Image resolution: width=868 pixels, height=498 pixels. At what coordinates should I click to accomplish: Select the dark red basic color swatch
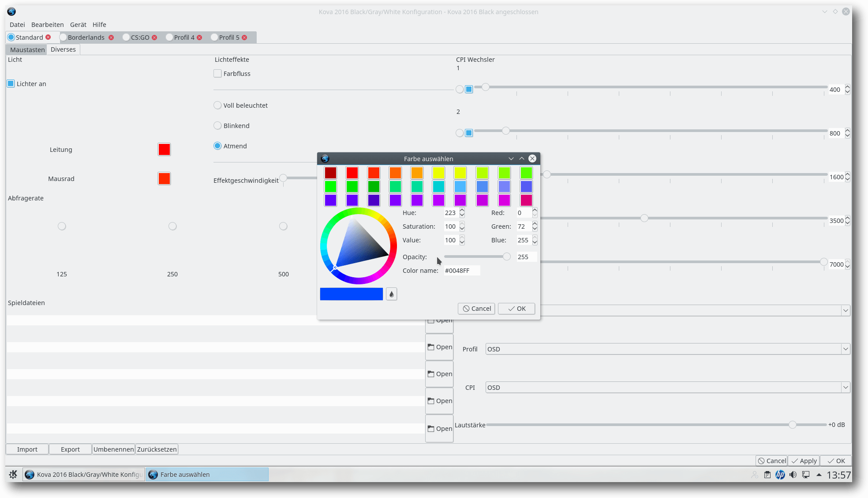[330, 173]
